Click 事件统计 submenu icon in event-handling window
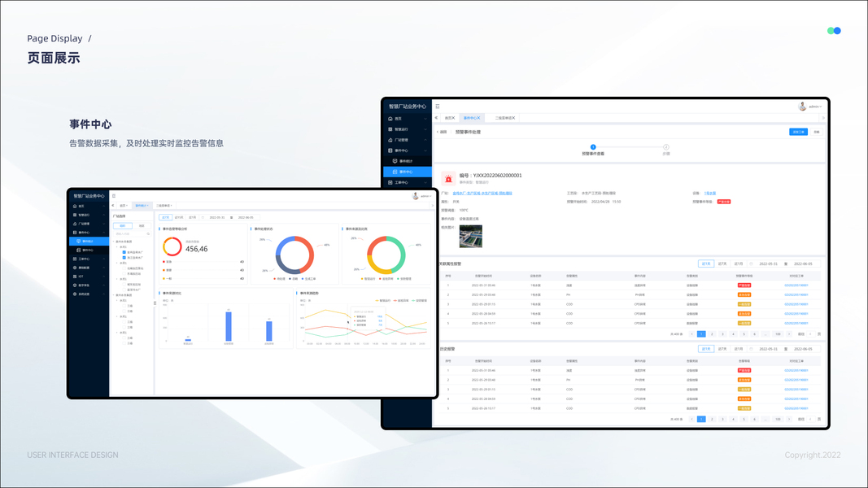The width and height of the screenshot is (868, 488). [x=395, y=161]
